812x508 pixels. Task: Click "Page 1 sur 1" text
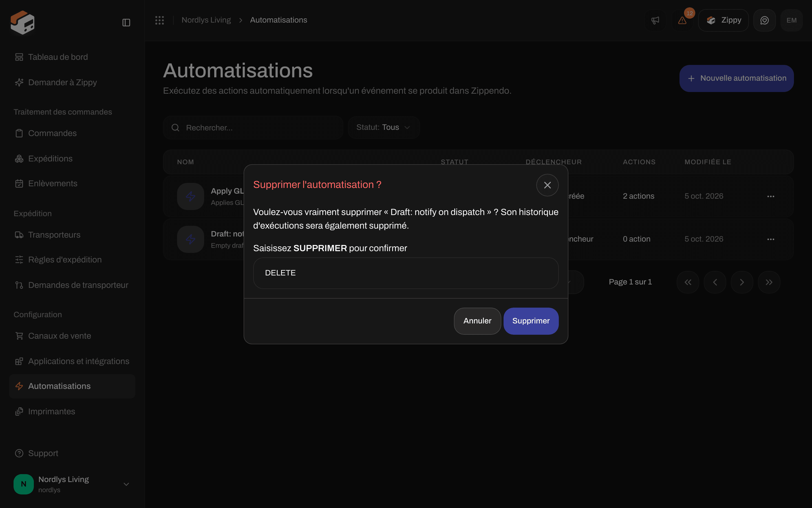[x=630, y=282]
